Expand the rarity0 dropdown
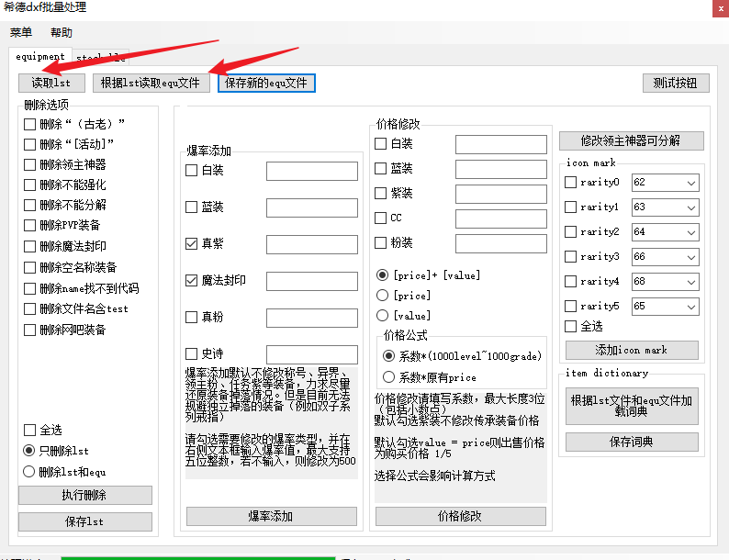This screenshot has height=560, width=729. tap(690, 183)
